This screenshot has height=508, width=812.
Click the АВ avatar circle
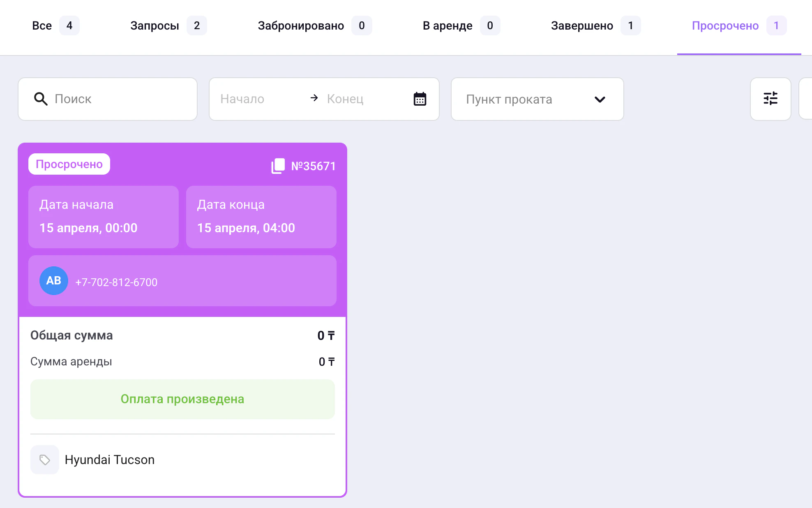tap(54, 281)
